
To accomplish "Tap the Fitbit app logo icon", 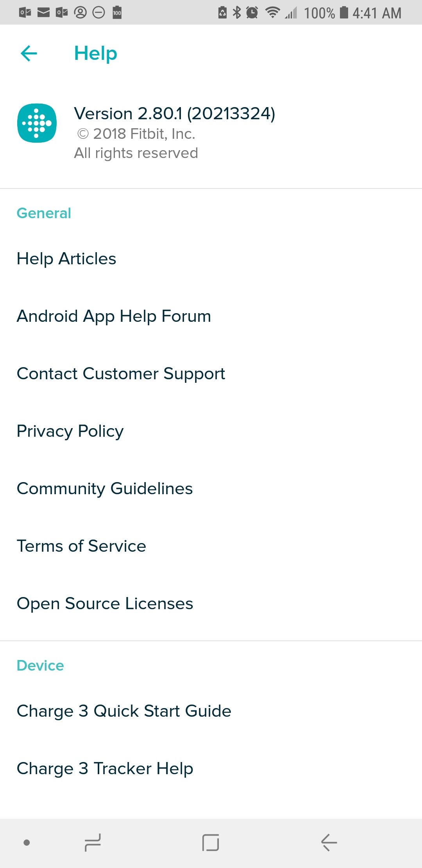I will click(x=37, y=123).
